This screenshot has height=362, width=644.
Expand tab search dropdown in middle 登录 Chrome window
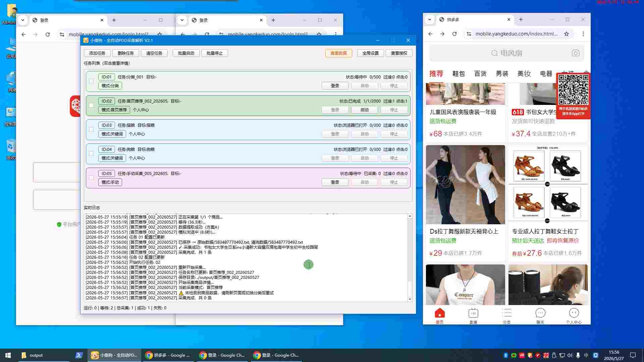(182, 20)
